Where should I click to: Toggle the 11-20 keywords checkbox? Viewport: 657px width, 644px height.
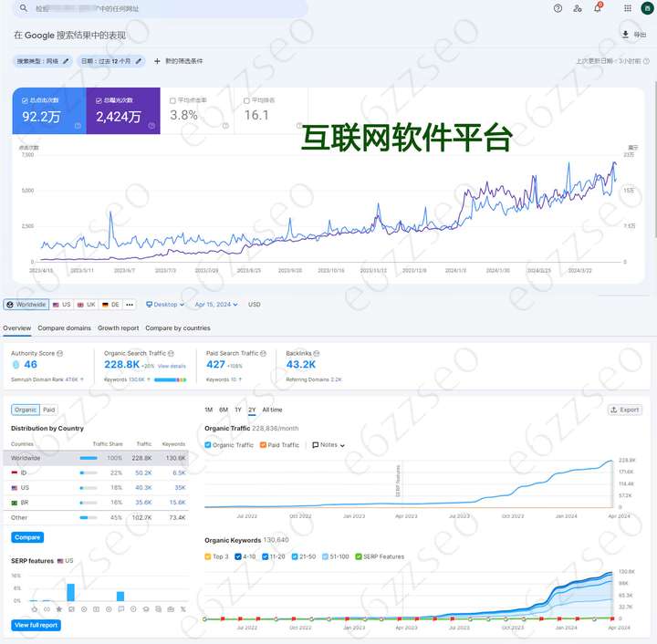coord(265,556)
